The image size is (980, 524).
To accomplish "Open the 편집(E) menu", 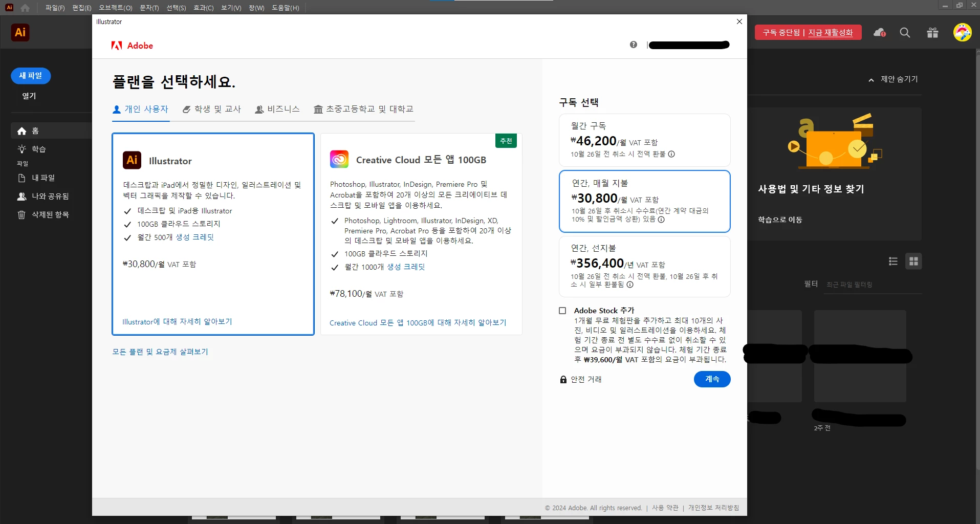I will click(82, 8).
